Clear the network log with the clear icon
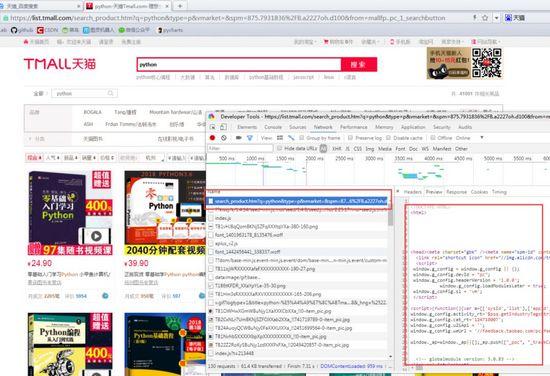The height and width of the screenshot is (376, 550). 224,138
